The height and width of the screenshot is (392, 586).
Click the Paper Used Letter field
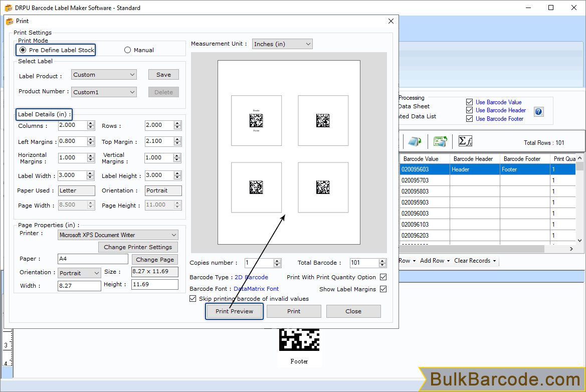coord(77,190)
